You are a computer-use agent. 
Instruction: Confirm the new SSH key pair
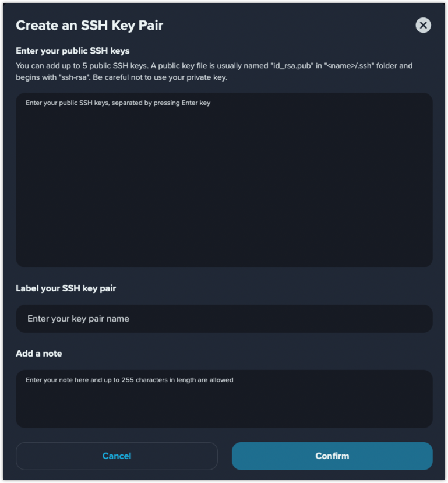332,456
